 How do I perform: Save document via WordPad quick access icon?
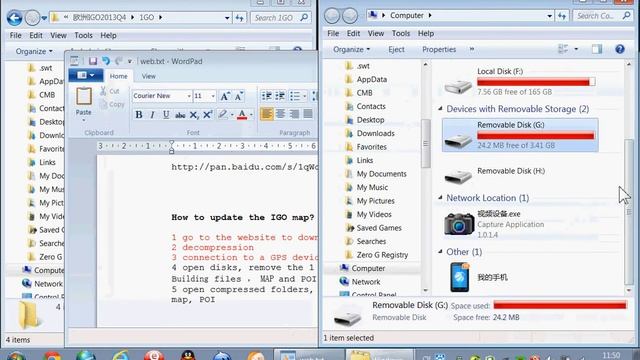pyautogui.click(x=93, y=61)
